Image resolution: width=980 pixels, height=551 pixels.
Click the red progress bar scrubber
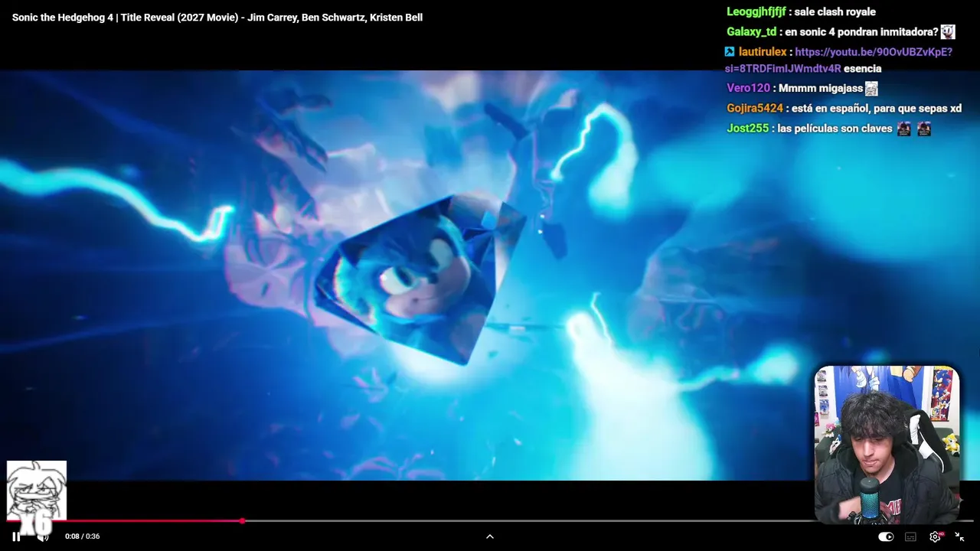click(242, 520)
